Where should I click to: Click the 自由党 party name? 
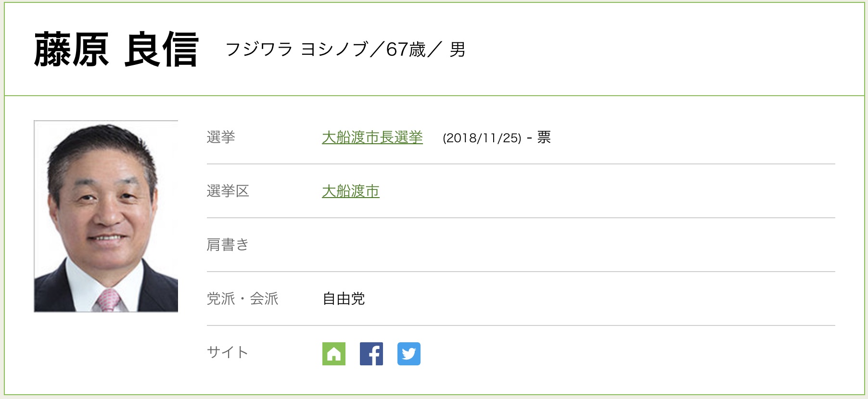click(x=344, y=299)
